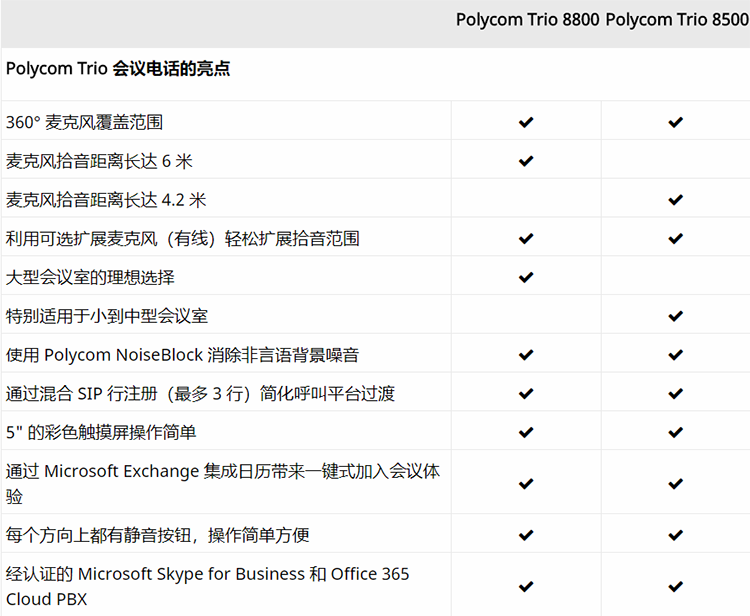This screenshot has height=616, width=750.
Task: Click the row label 每个方向上都有静音按钮，操作简单方便
Action: [157, 535]
